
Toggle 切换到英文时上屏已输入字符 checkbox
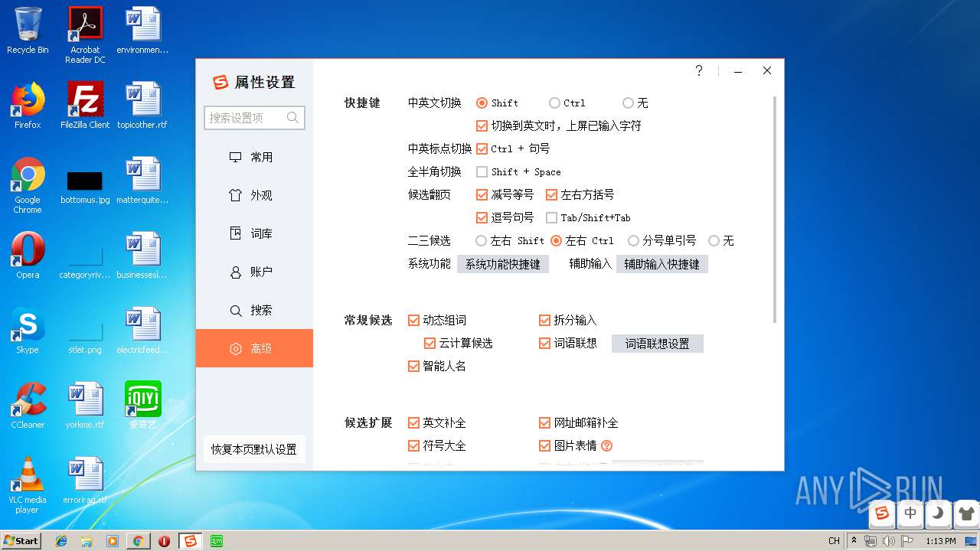coord(482,126)
